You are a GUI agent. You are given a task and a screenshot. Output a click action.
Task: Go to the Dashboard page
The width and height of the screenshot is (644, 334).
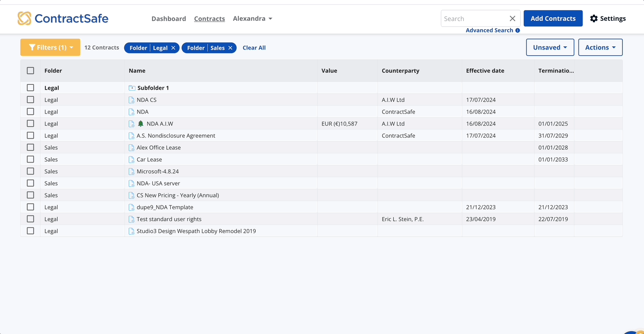pos(169,19)
